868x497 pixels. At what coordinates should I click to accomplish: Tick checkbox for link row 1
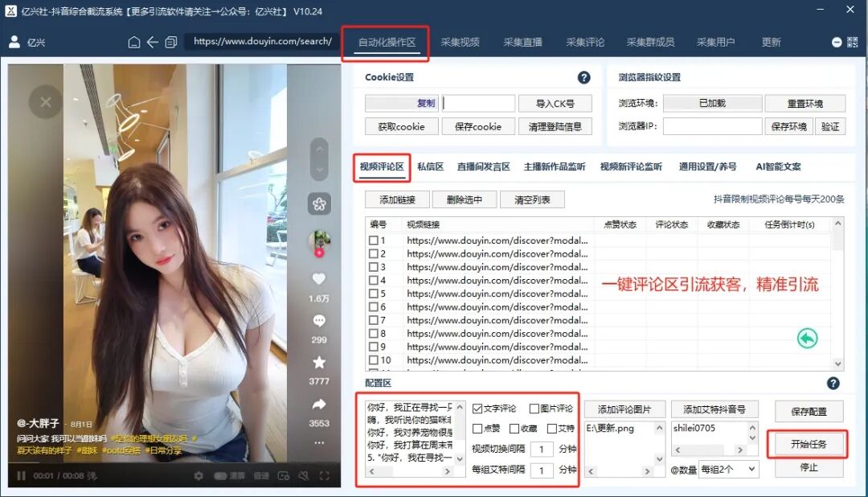click(374, 240)
